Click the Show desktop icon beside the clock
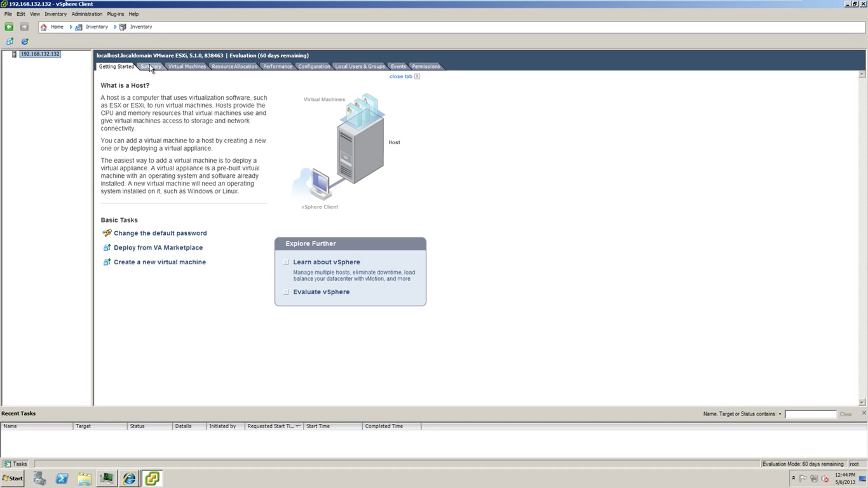 coord(863,478)
